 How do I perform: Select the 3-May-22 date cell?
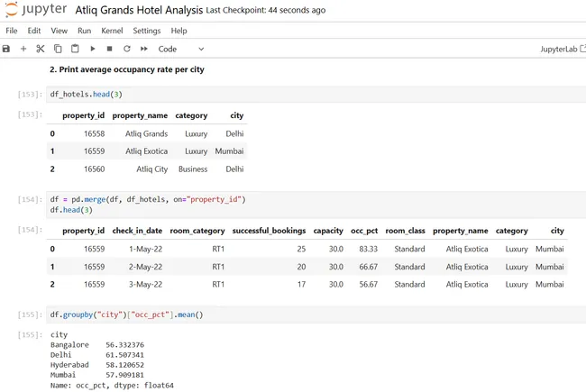click(145, 285)
